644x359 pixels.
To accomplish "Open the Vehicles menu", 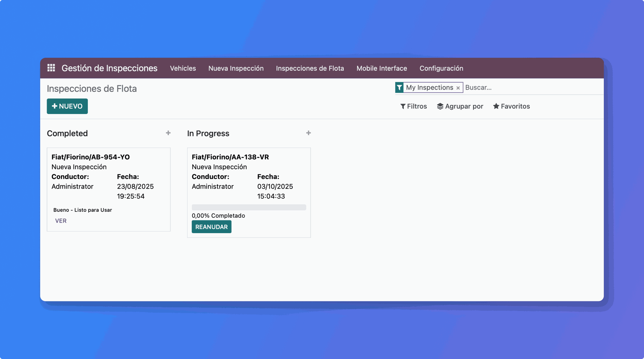I will click(x=183, y=68).
